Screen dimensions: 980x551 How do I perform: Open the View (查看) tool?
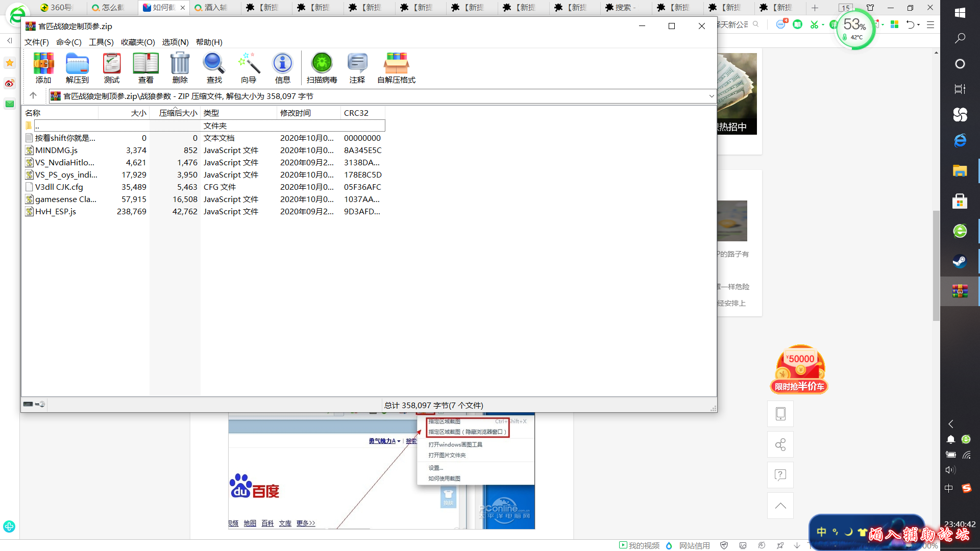point(146,68)
